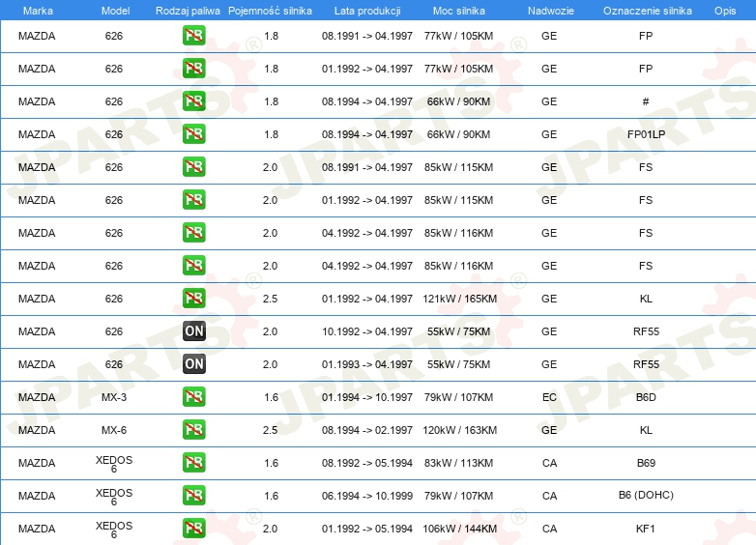
Task: Click the date 06.1994 -> 10.1999
Action: coord(367,496)
